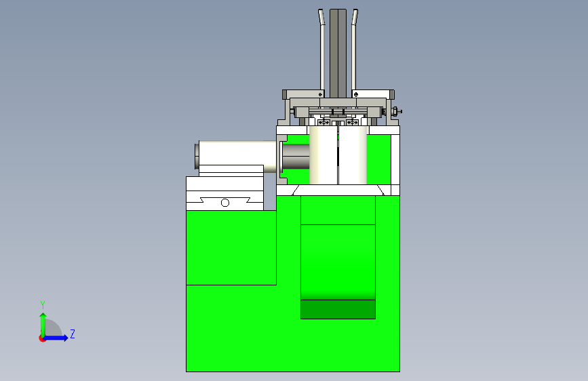Click the small circle in the dovetail slide
The width and height of the screenshot is (588, 381).
tap(225, 203)
